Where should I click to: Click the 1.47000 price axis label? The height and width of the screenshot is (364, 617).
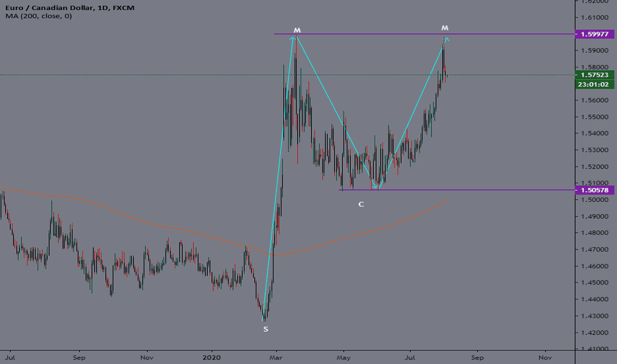[594, 250]
